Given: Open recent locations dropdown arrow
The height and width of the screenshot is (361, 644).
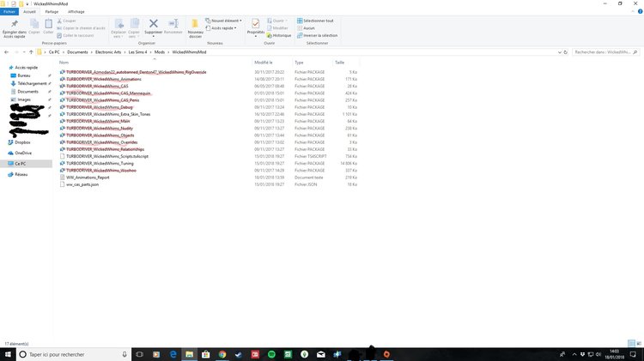Looking at the screenshot, I should pos(24,52).
